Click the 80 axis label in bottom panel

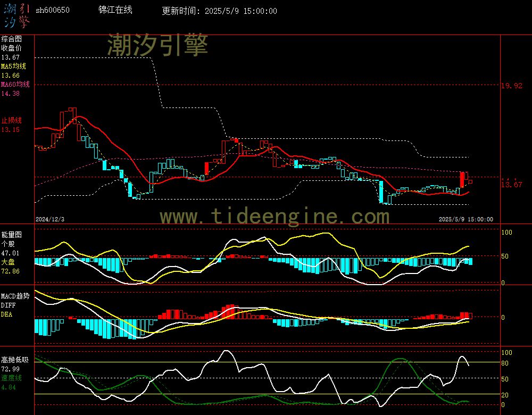pos(505,363)
